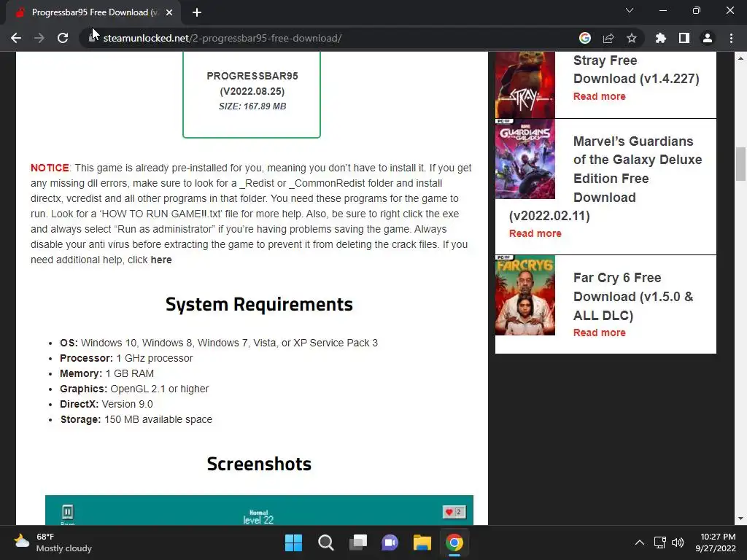747x560 pixels.
Task: Open a new browser tab
Action: [x=197, y=12]
